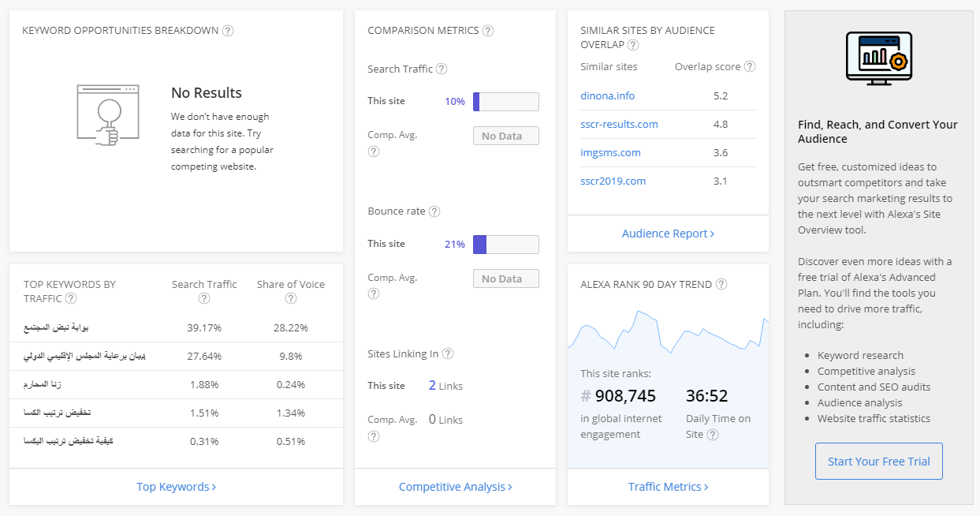980x516 pixels.
Task: Click help icon next to Sites Linking In
Action: click(x=448, y=354)
